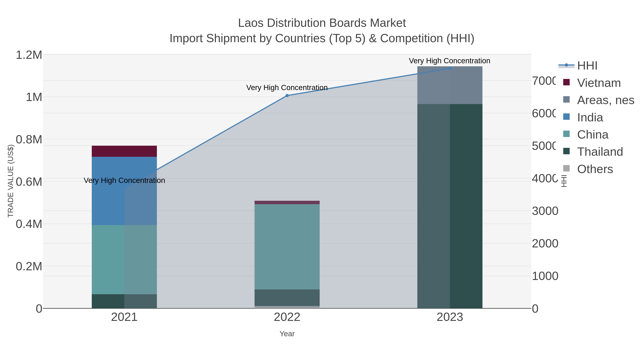Click 'Very High Concentration' annotation above 2022
The image size is (644, 362).
click(x=287, y=88)
